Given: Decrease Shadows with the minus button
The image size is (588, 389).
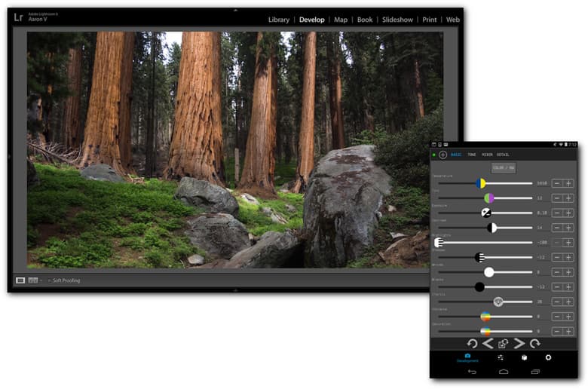Looking at the screenshot, I should [557, 257].
